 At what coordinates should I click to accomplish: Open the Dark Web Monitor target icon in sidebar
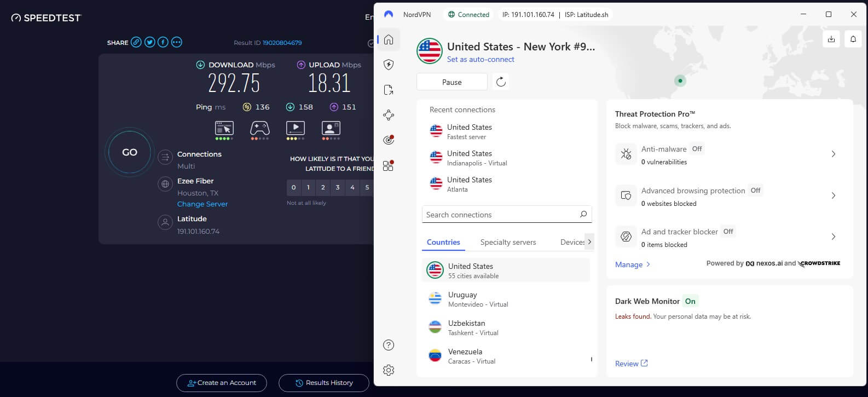[x=389, y=140]
